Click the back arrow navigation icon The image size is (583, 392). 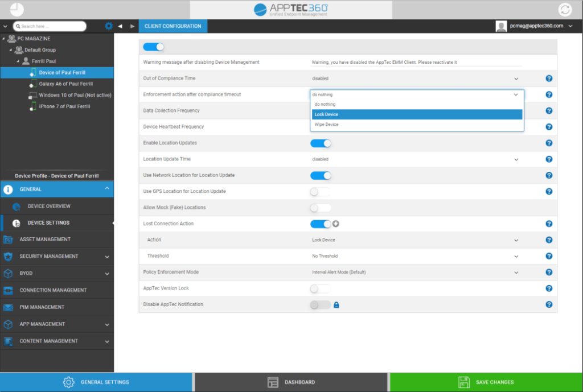coord(120,26)
